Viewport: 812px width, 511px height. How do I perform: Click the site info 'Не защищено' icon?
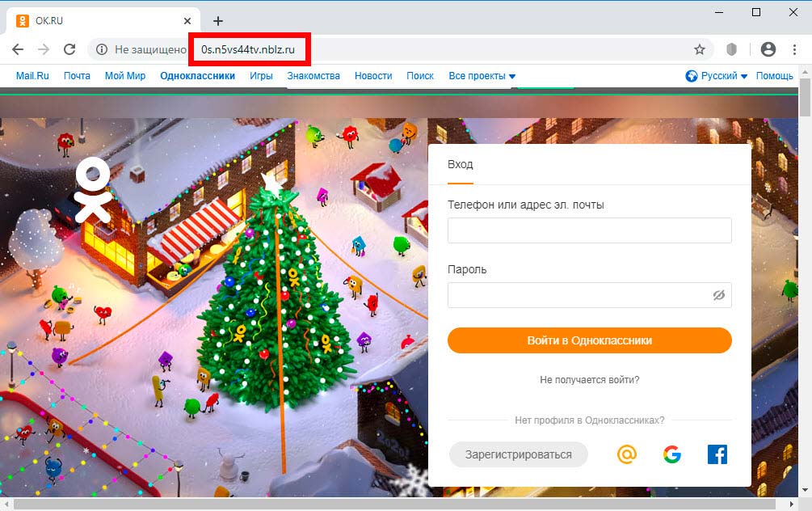(x=102, y=49)
